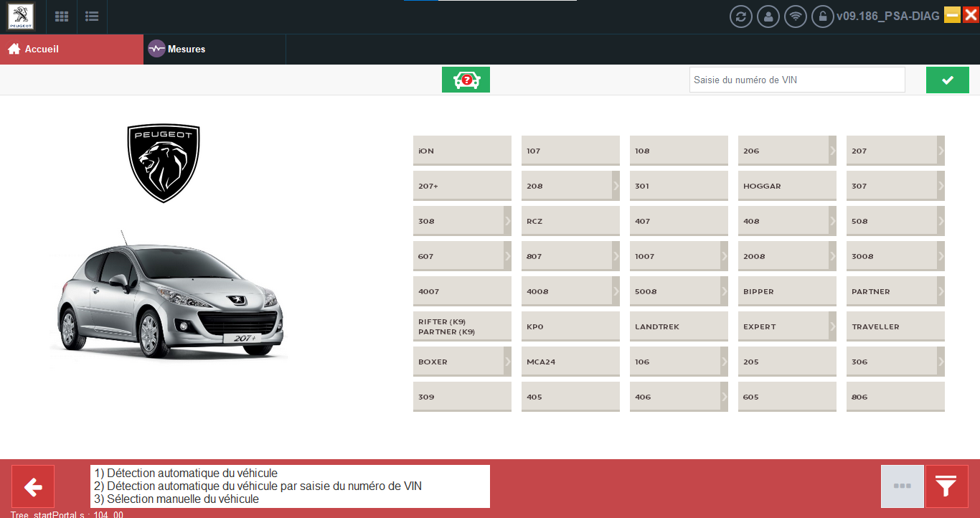Image resolution: width=980 pixels, height=518 pixels.
Task: Expand the 207 model chevron
Action: pos(941,151)
